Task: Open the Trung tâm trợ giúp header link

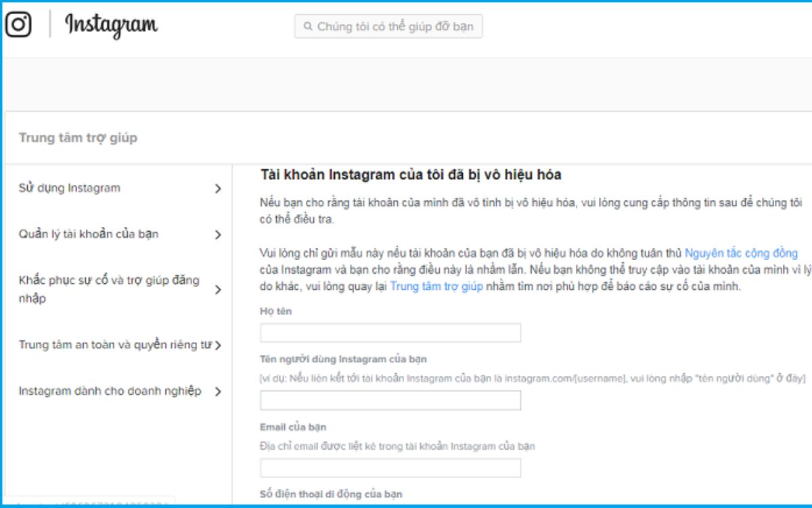Action: tap(78, 137)
